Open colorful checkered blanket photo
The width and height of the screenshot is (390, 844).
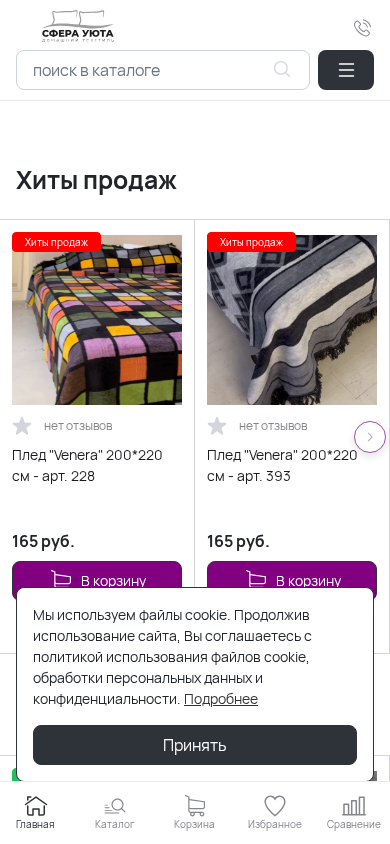97,320
